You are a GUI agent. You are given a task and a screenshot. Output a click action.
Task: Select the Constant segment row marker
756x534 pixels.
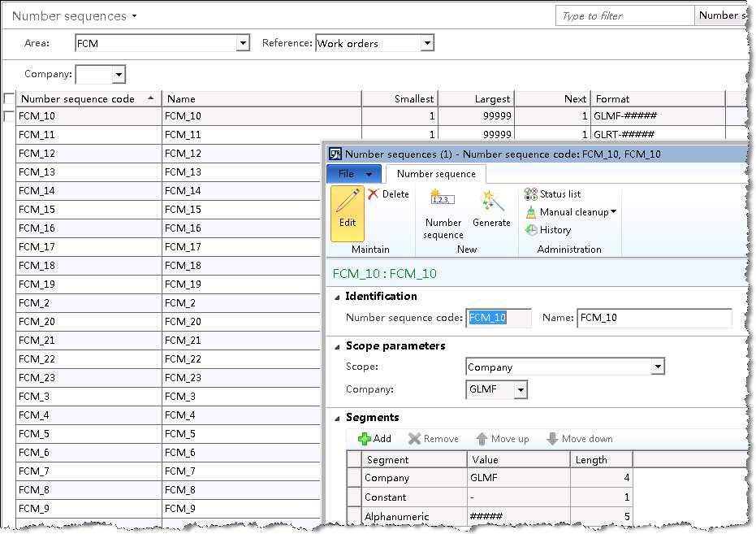(354, 497)
